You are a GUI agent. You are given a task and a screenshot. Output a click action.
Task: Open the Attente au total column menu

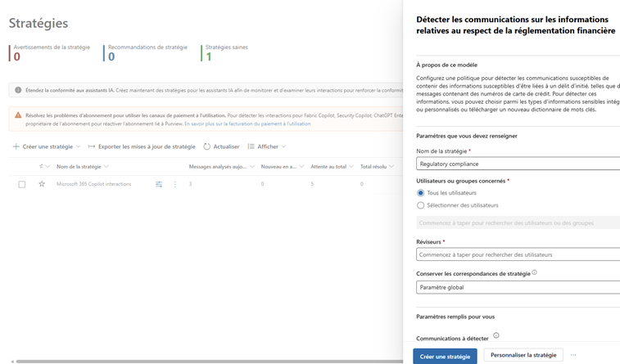click(x=332, y=166)
